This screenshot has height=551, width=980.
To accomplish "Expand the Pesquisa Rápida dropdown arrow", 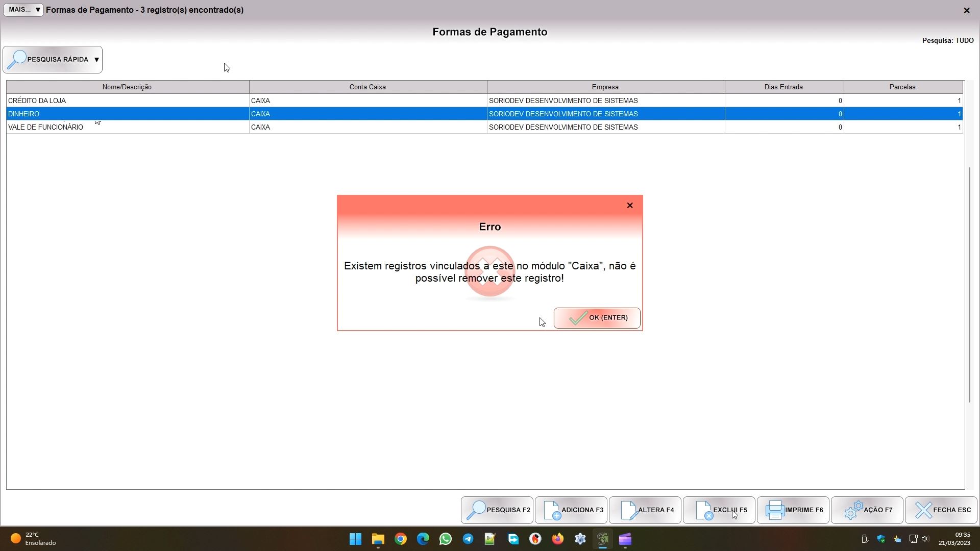I will tap(96, 60).
